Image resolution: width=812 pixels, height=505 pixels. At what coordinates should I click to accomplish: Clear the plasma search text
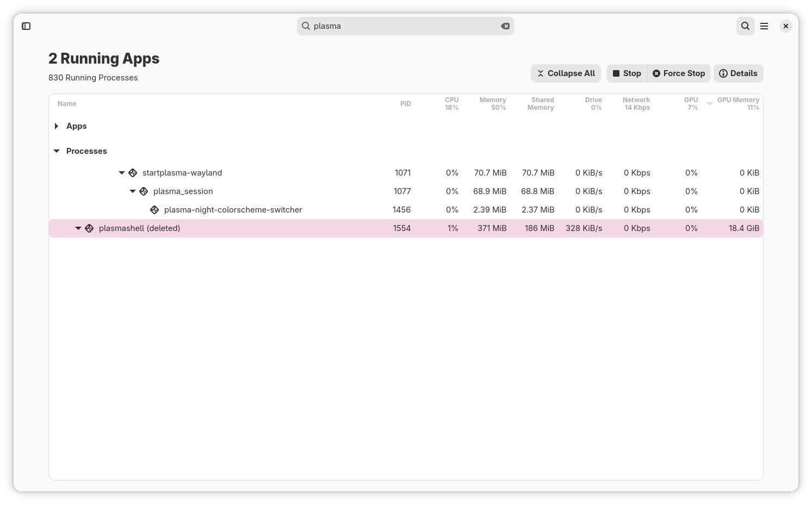505,26
